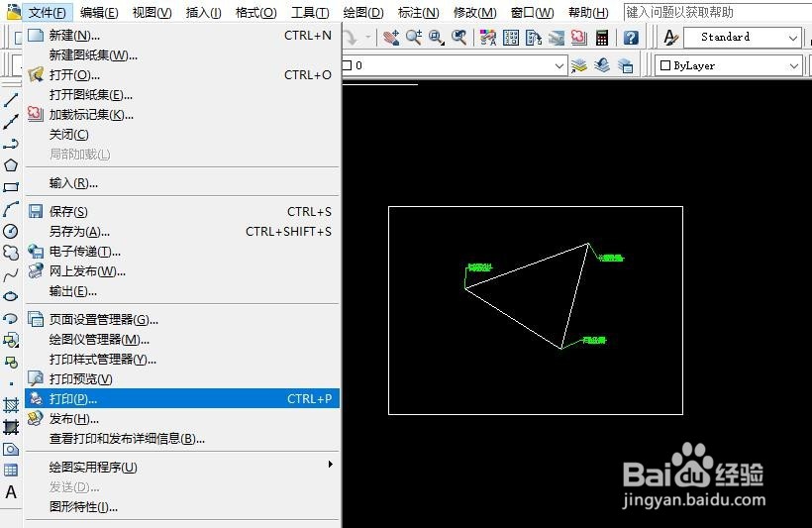Select the Construction Line tool

[11, 122]
